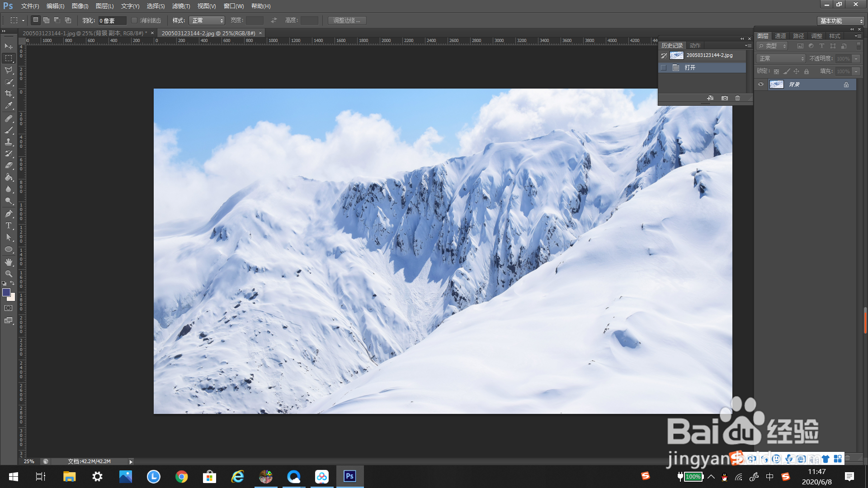Select the Zoom magnifier tool

pos(9,274)
